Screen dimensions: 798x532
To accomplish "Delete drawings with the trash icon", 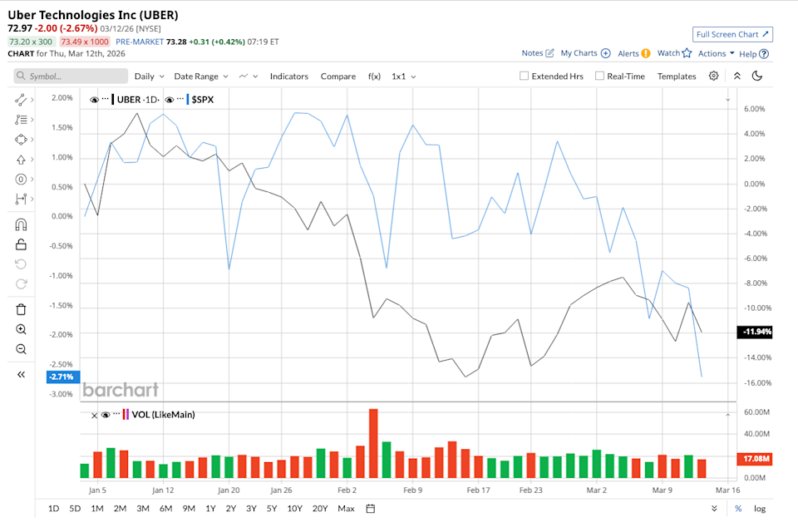I will pyautogui.click(x=21, y=309).
